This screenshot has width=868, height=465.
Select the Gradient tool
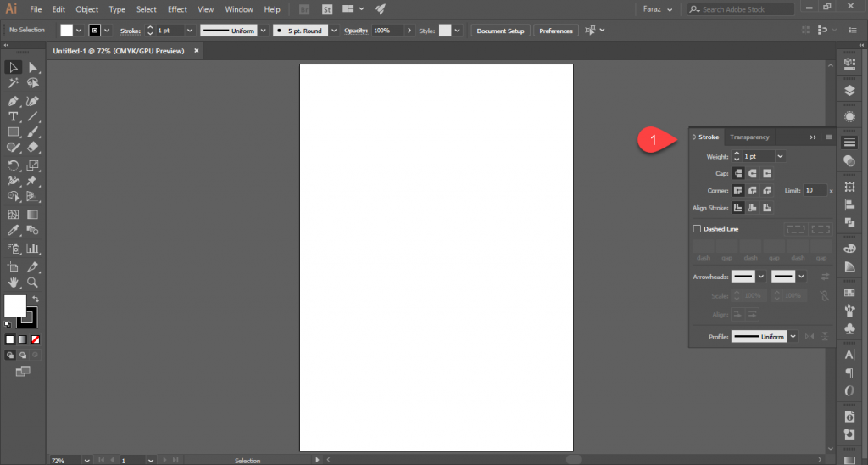pyautogui.click(x=33, y=215)
